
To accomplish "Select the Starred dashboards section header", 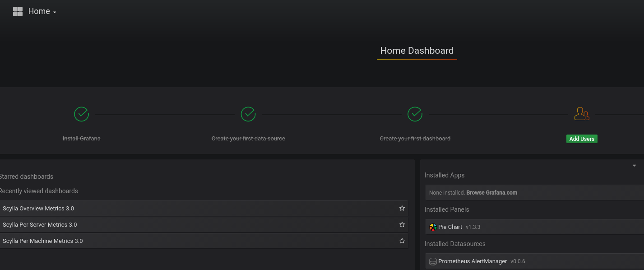I will 26,176.
